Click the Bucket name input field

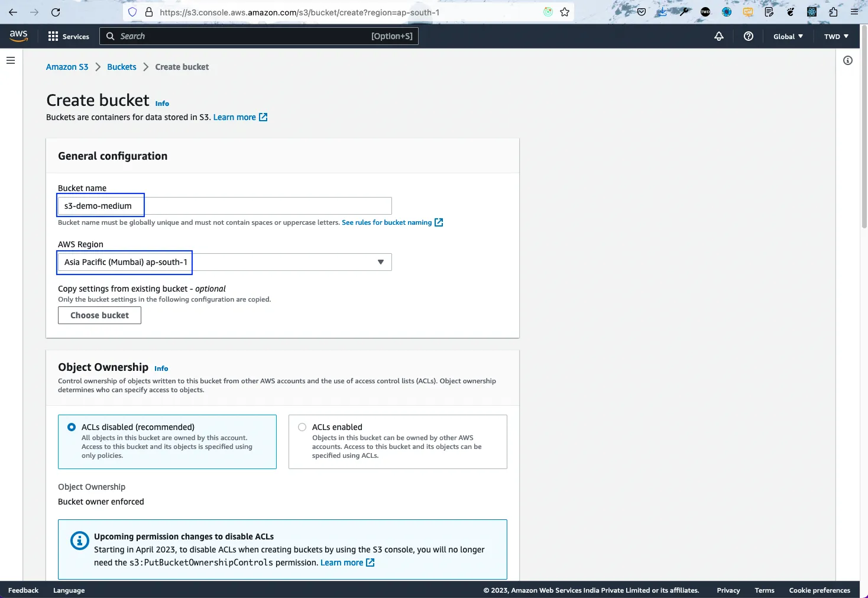[x=225, y=206]
